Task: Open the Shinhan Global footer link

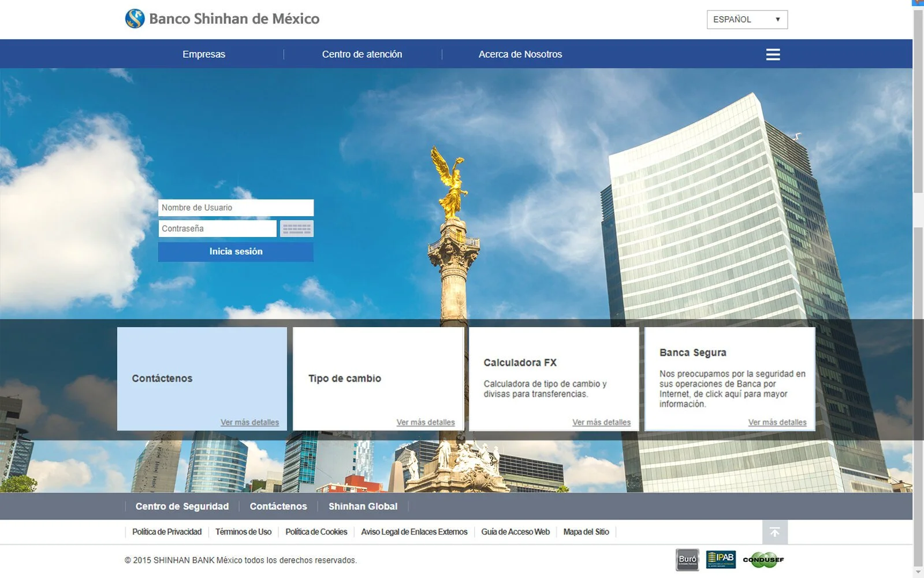Action: [363, 506]
